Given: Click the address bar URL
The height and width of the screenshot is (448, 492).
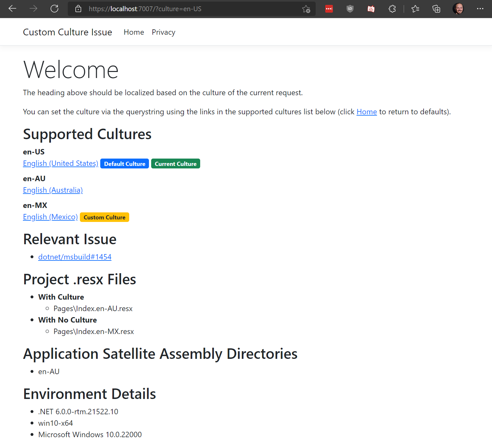Looking at the screenshot, I should pos(145,9).
